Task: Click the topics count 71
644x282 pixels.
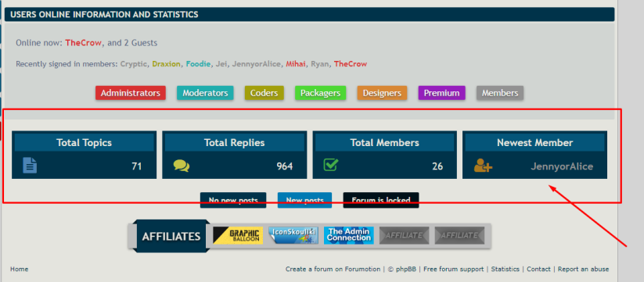Action: pos(137,166)
